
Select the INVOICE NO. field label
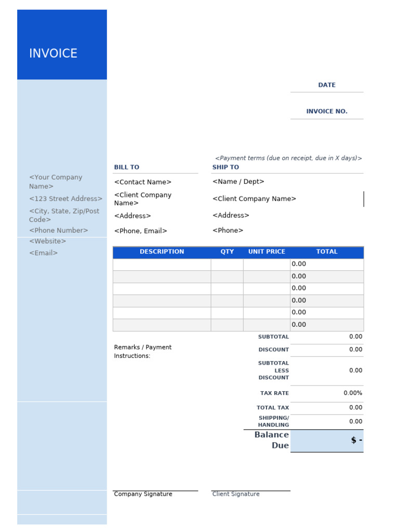coord(327,111)
